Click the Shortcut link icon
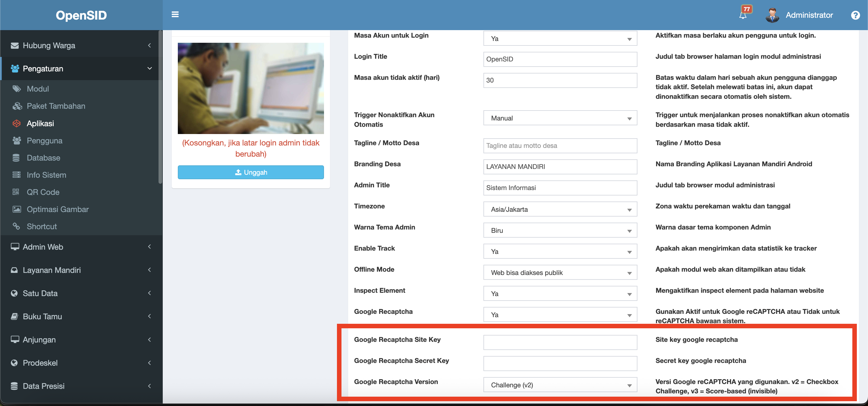The height and width of the screenshot is (406, 868). point(16,226)
